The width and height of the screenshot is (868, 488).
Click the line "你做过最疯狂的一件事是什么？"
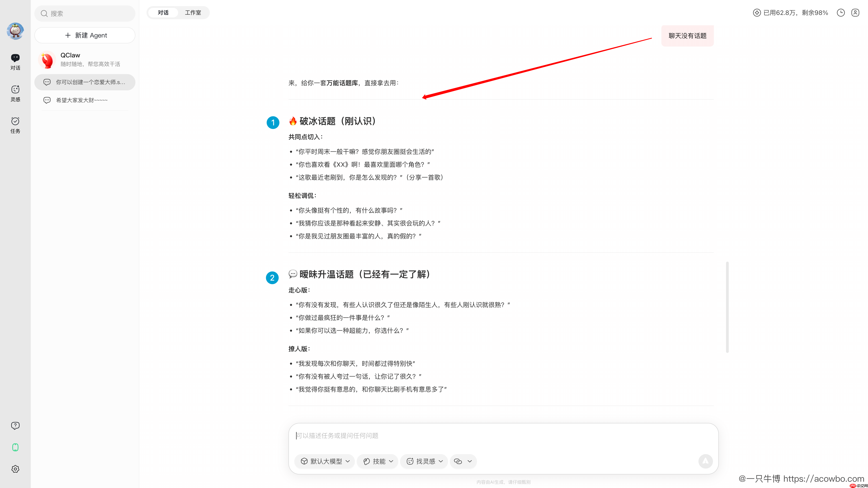pos(342,318)
